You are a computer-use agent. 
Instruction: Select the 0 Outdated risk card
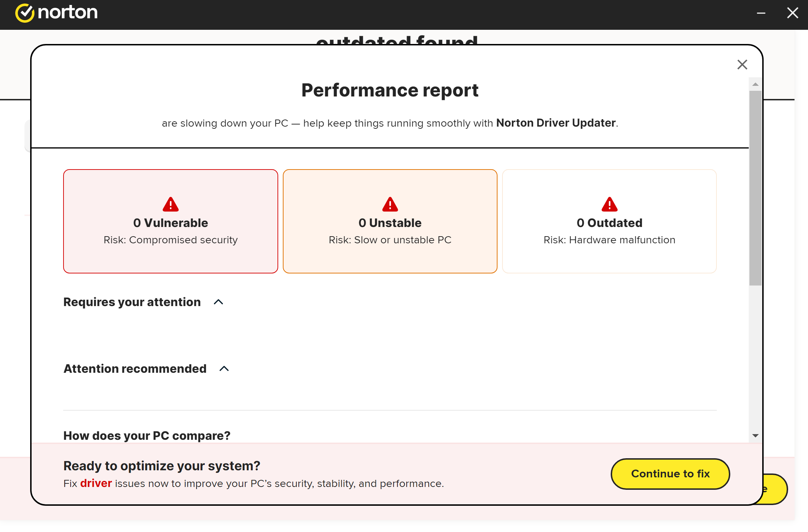pos(610,221)
